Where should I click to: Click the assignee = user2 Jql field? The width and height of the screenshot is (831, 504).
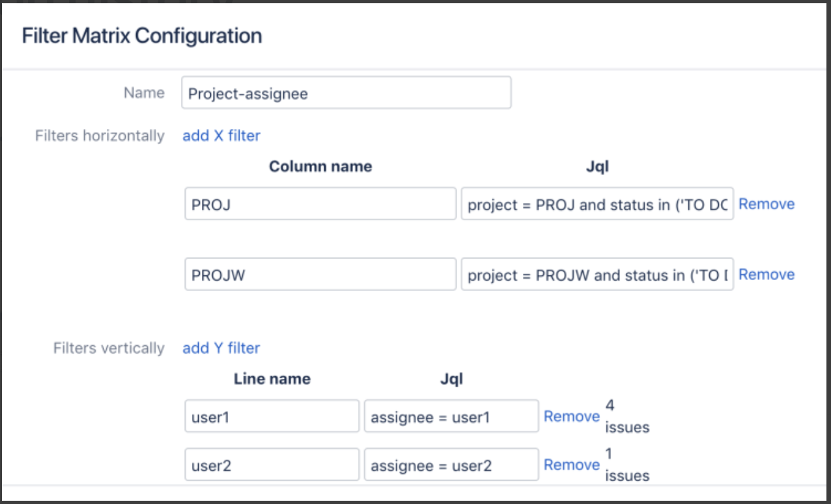click(451, 464)
